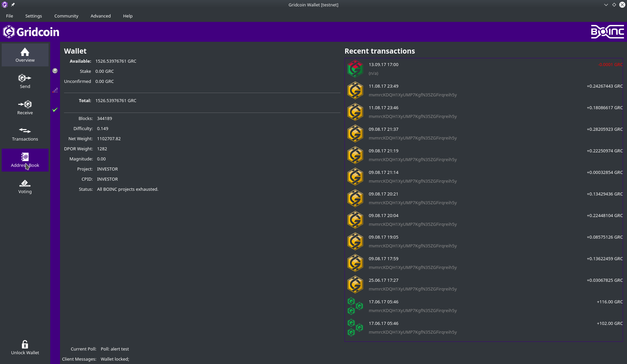Open the Help menu

[x=128, y=16]
